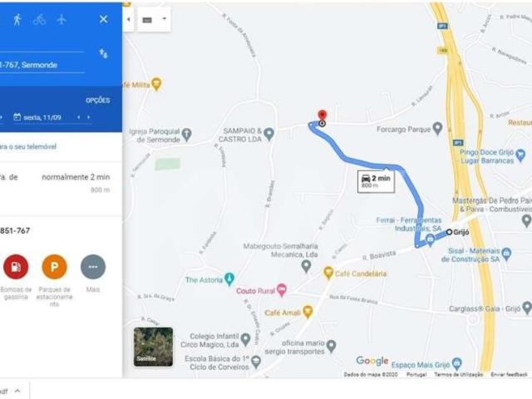This screenshot has width=532, height=399.
Task: Click the red destination pin
Action: pyautogui.click(x=322, y=116)
